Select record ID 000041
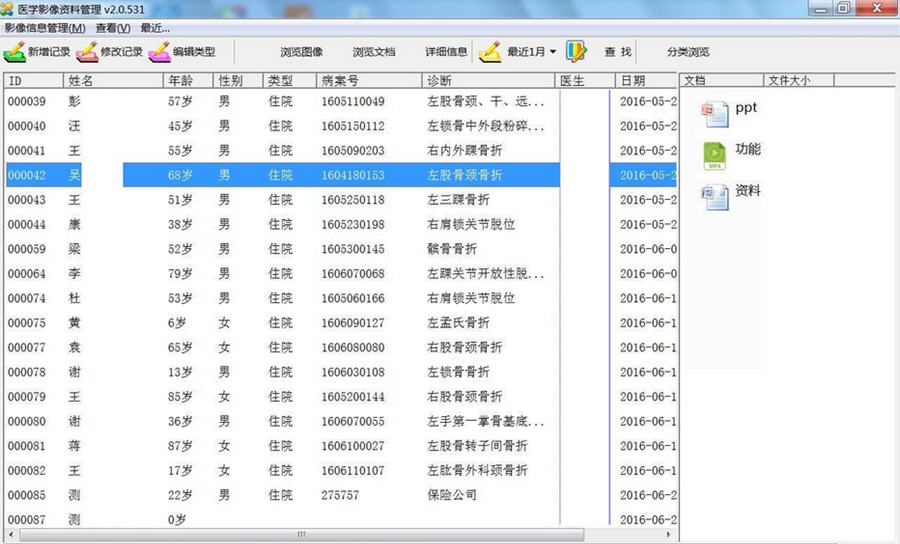Image resolution: width=900 pixels, height=544 pixels. [27, 151]
